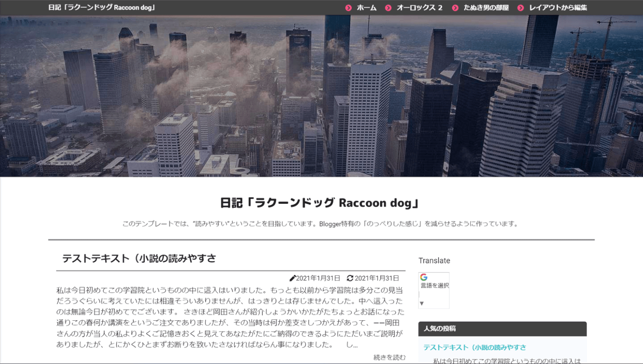Click the pink arrow icon beside たぬき男の部屋
The width and height of the screenshot is (643, 364).
pos(455,8)
